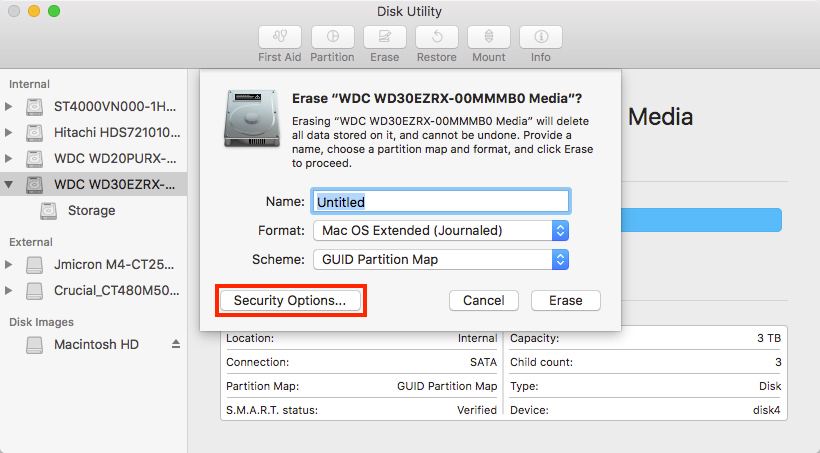
Task: Open the Format dropdown menu
Action: click(440, 231)
